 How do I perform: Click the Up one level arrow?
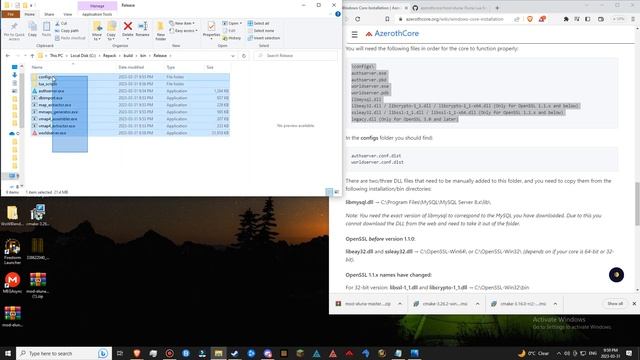click(x=32, y=56)
